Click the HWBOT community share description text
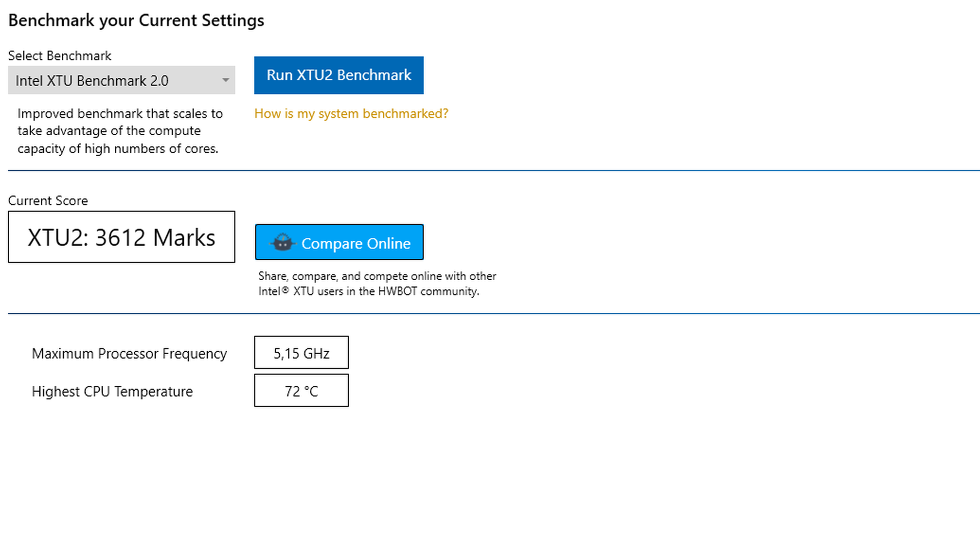The image size is (980, 539). point(377,283)
